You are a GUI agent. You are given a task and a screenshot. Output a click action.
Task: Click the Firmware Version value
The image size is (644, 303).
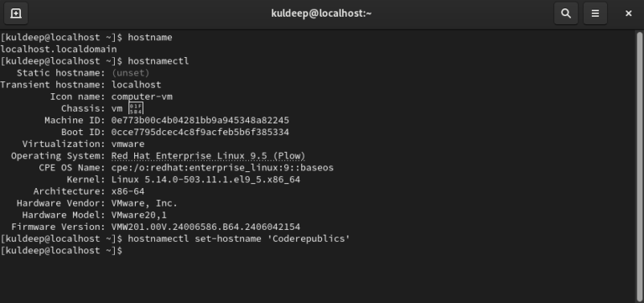point(205,227)
